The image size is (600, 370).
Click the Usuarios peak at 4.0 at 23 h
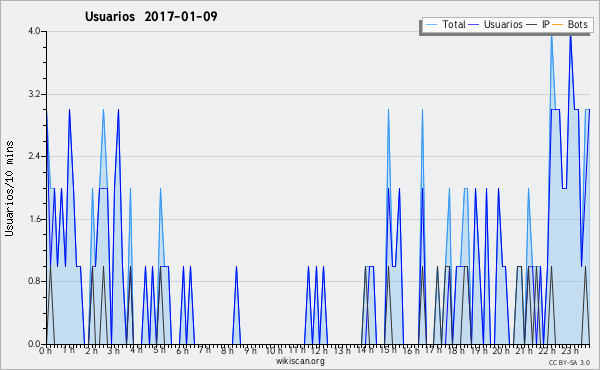click(x=571, y=35)
